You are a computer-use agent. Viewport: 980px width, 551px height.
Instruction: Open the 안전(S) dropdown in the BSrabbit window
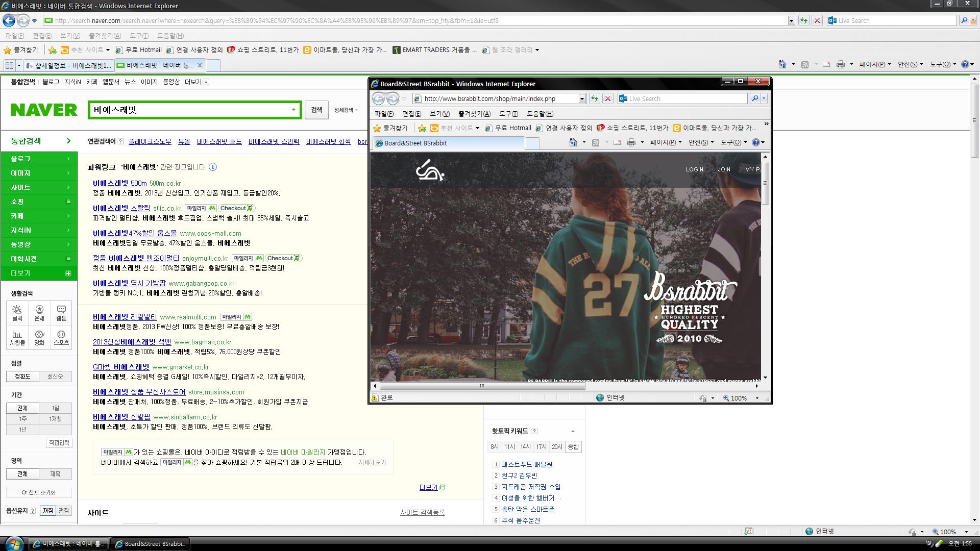pyautogui.click(x=701, y=142)
